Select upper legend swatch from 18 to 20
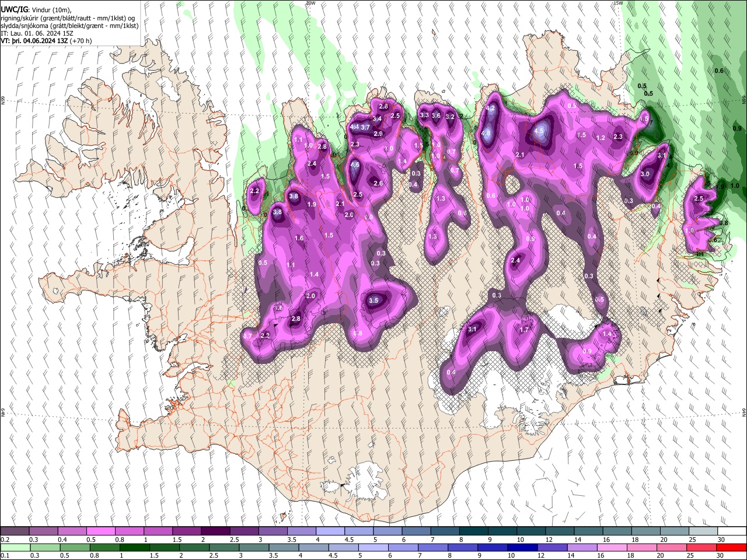The image size is (747, 560). (x=647, y=531)
